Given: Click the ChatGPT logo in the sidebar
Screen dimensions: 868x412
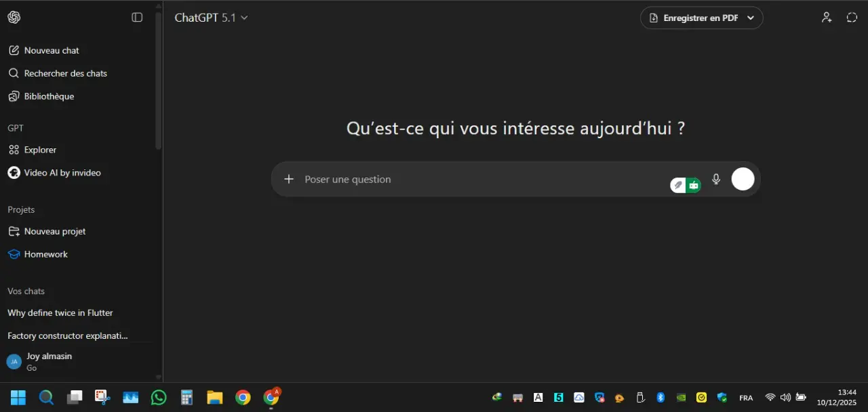Looking at the screenshot, I should [x=14, y=18].
